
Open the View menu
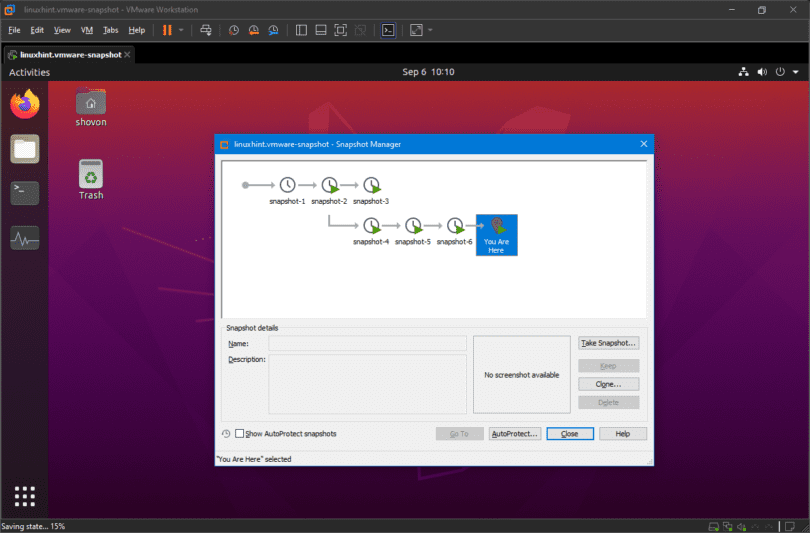62,30
